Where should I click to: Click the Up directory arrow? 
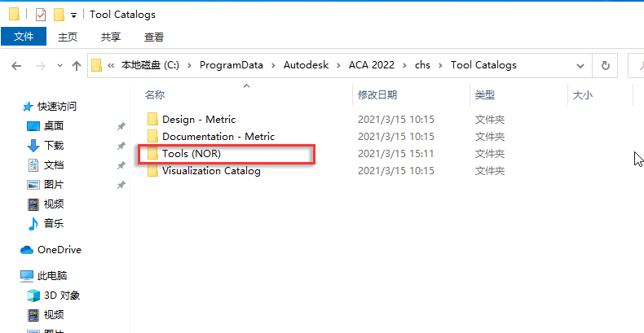77,65
